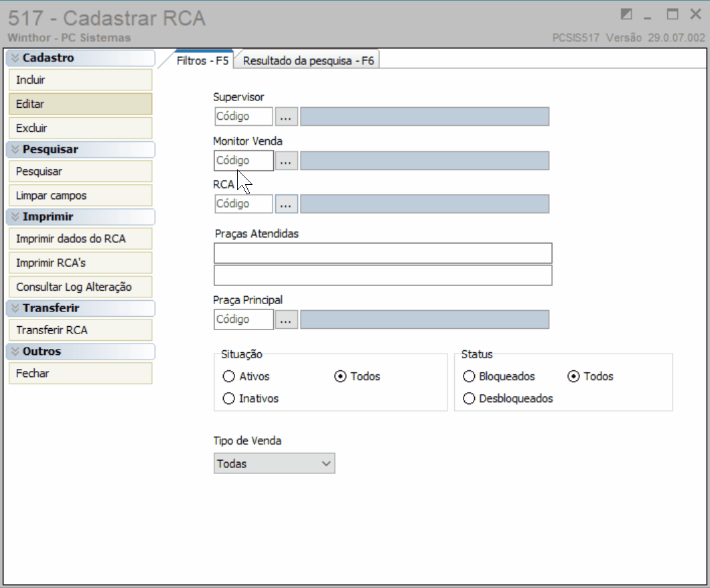
Task: Collapse the Cadastro section
Action: pyautogui.click(x=80, y=58)
